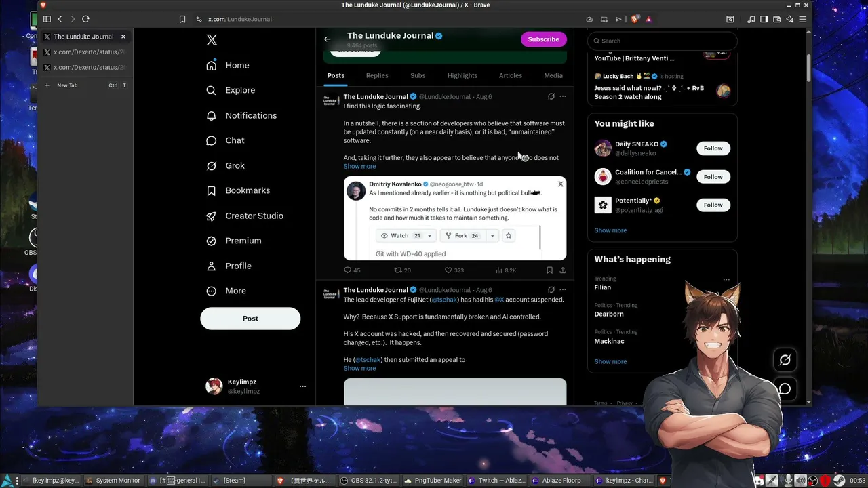Open Keylimpz account options menu
The image size is (868, 488).
point(302,386)
